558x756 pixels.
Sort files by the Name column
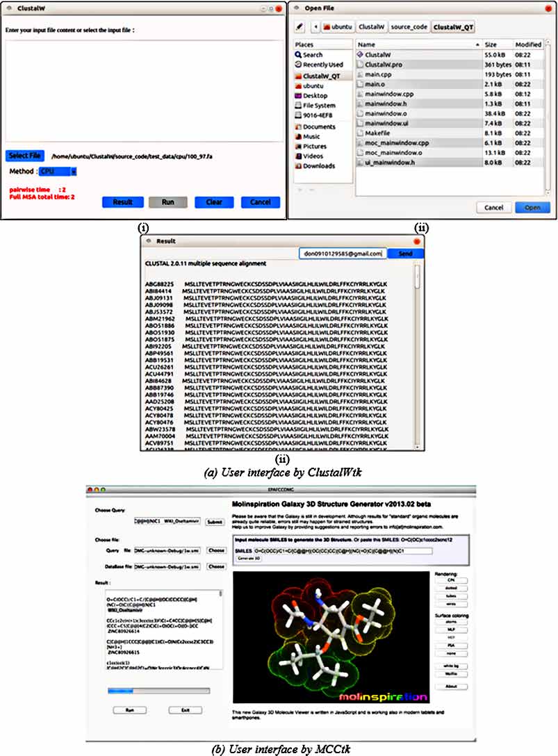(x=418, y=44)
